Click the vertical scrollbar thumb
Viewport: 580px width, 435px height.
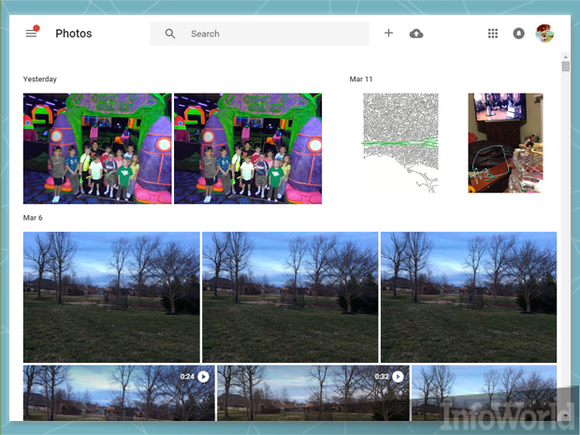[565, 67]
